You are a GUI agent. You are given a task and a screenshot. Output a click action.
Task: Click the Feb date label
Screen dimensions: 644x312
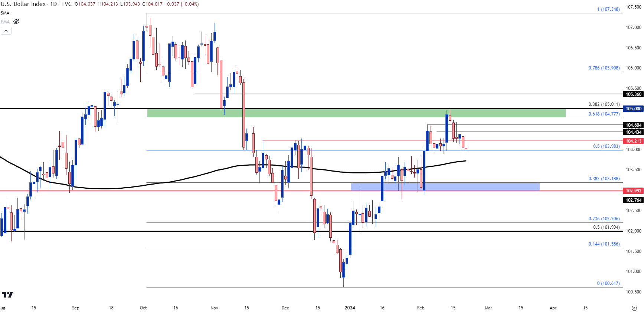click(x=421, y=308)
